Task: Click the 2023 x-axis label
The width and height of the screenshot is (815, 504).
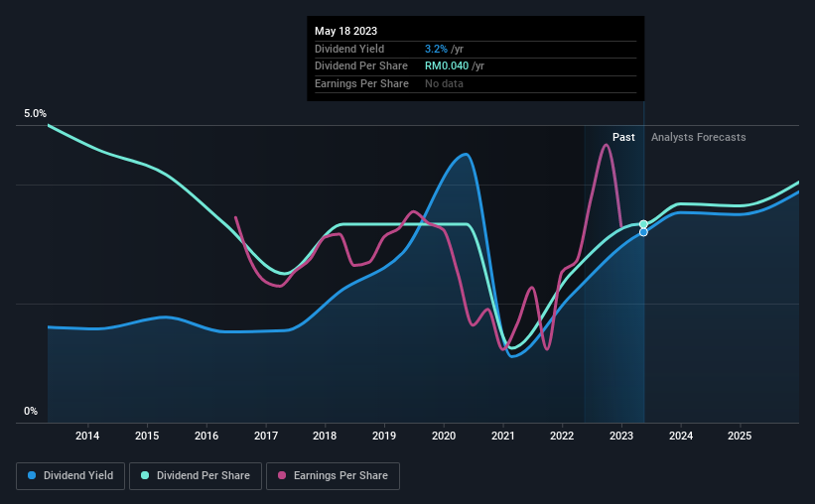Action: click(621, 436)
